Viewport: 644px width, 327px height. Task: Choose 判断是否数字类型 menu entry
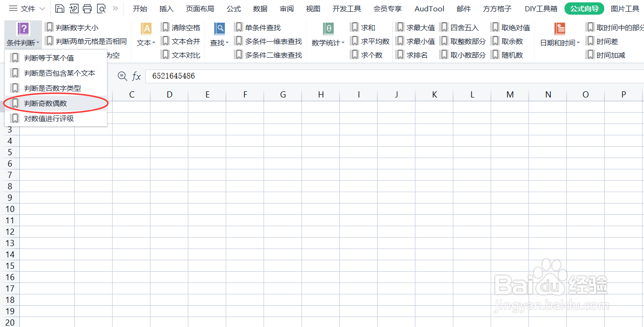click(56, 88)
